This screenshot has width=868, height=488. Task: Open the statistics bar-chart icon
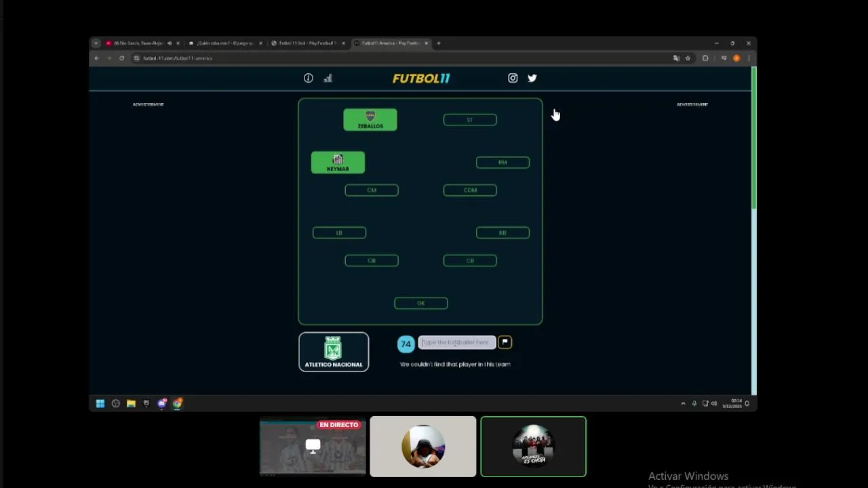click(x=328, y=78)
